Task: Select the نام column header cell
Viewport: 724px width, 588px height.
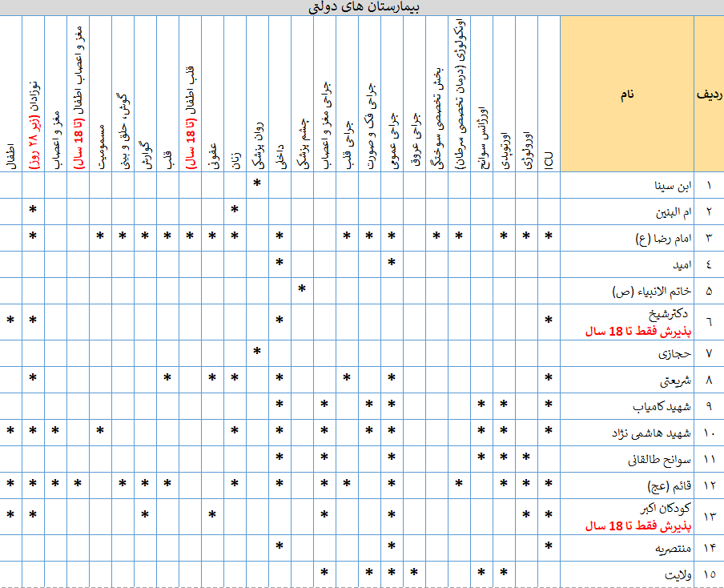Action: point(626,94)
